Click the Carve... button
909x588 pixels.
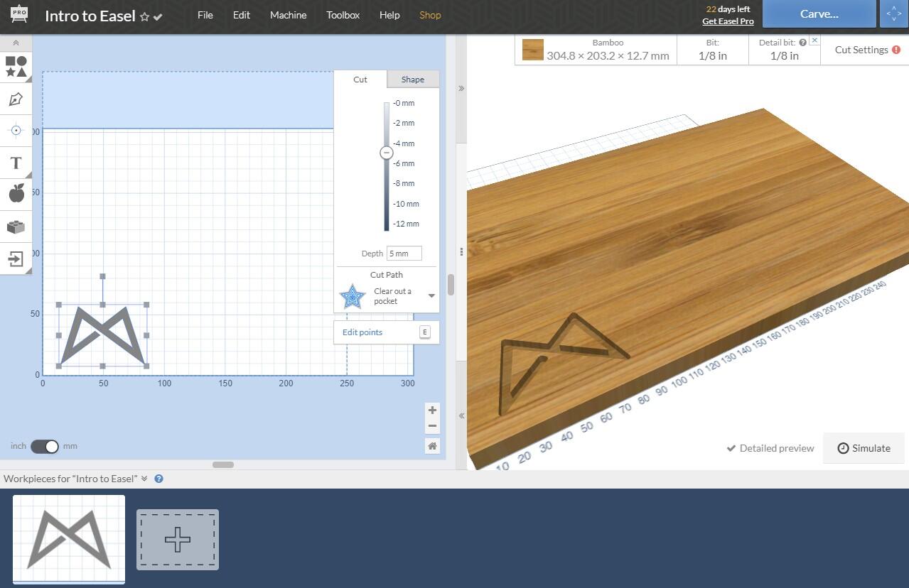819,14
